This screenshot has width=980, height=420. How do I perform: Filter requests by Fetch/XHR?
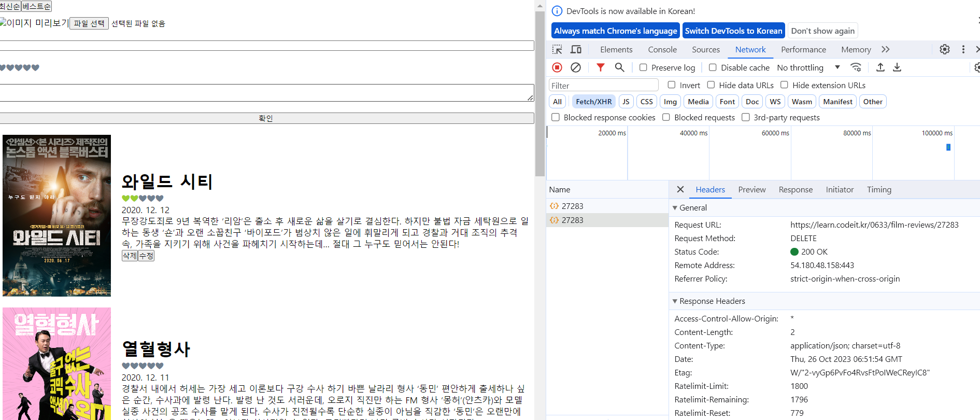tap(593, 102)
